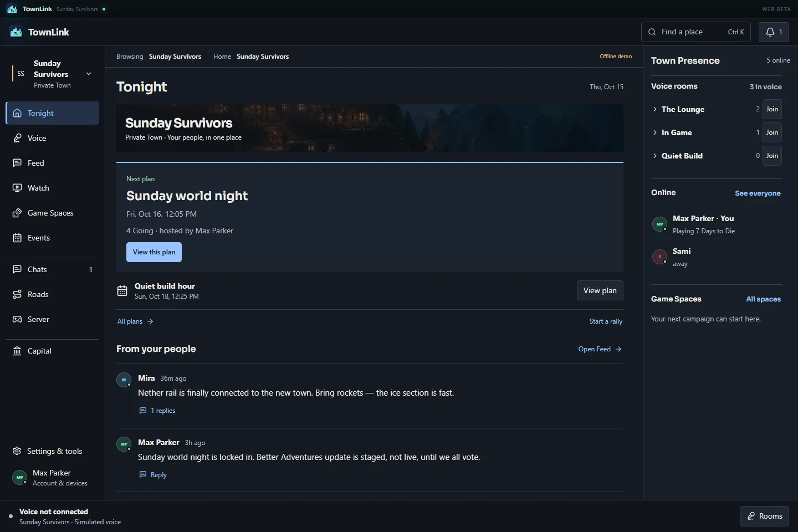Go to the Voice section

[x=53, y=138]
